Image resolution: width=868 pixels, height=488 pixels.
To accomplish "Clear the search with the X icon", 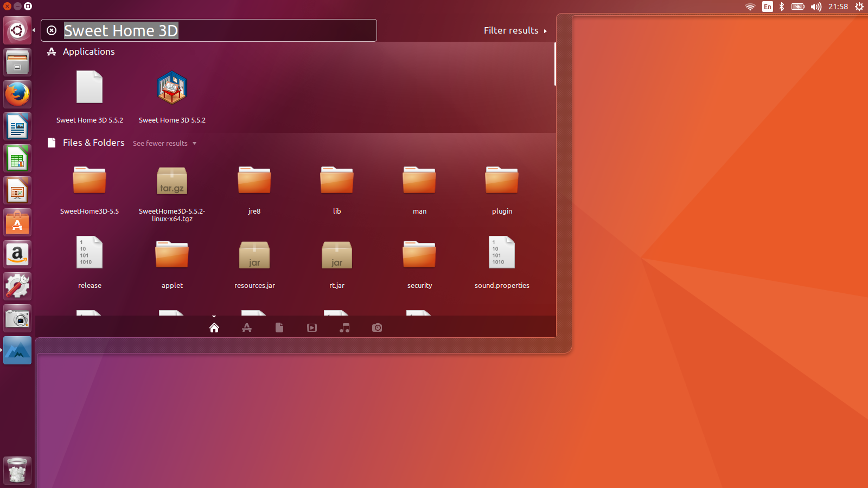I will click(52, 30).
